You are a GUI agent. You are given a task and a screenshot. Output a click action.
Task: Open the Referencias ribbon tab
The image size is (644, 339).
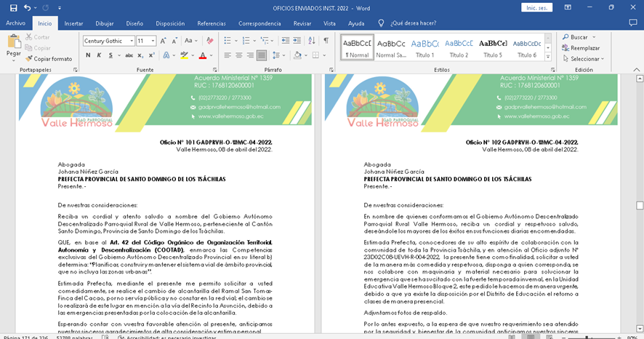pos(212,23)
